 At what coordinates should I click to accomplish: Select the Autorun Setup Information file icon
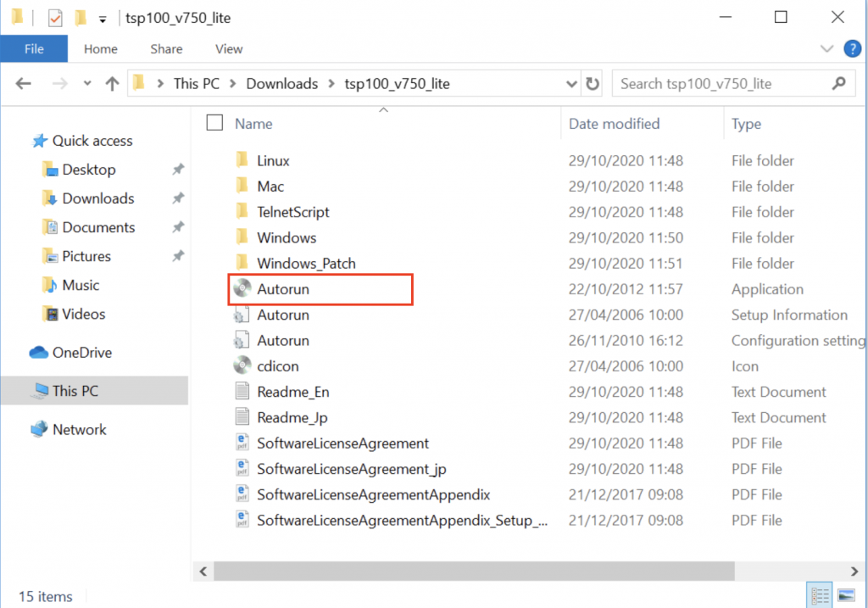click(241, 315)
